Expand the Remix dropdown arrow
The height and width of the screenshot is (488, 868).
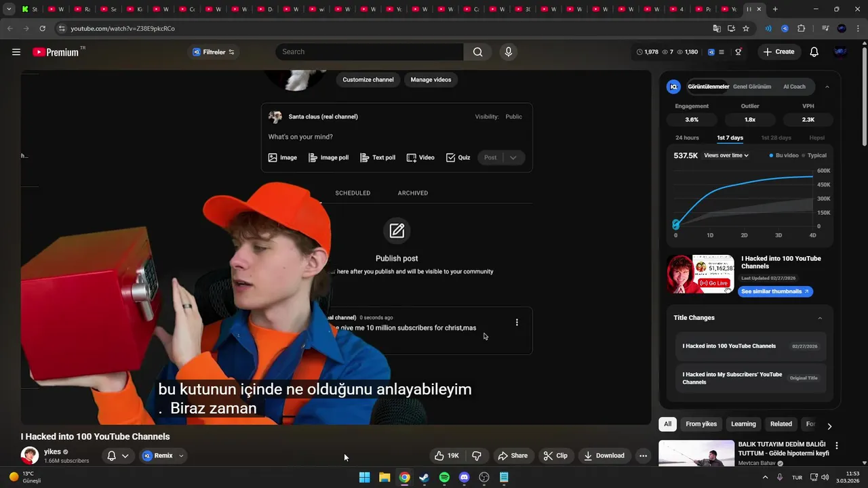(x=181, y=456)
